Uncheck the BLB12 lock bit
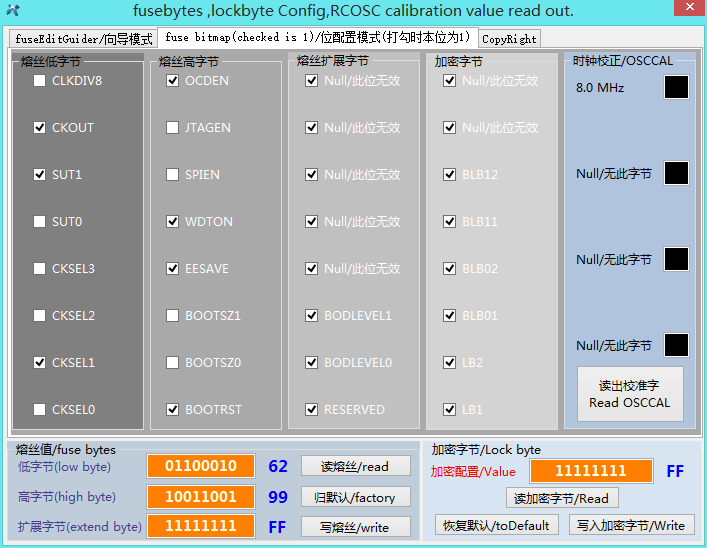 pos(450,175)
